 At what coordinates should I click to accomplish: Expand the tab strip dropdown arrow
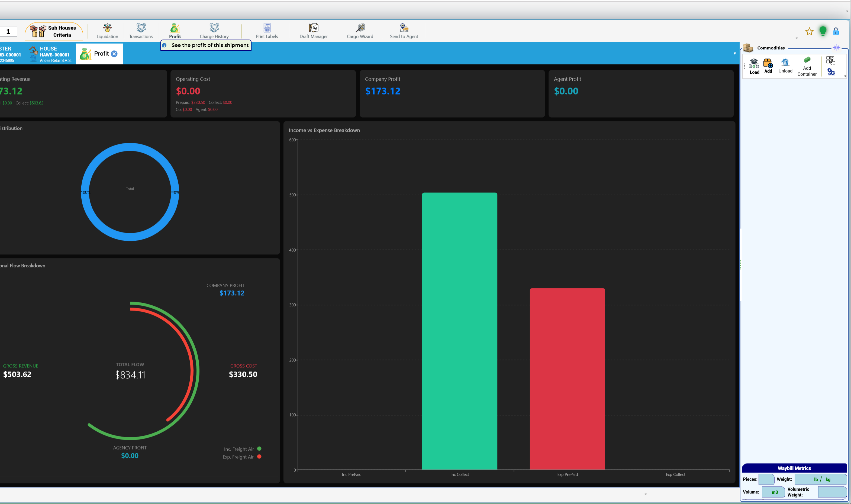(734, 53)
